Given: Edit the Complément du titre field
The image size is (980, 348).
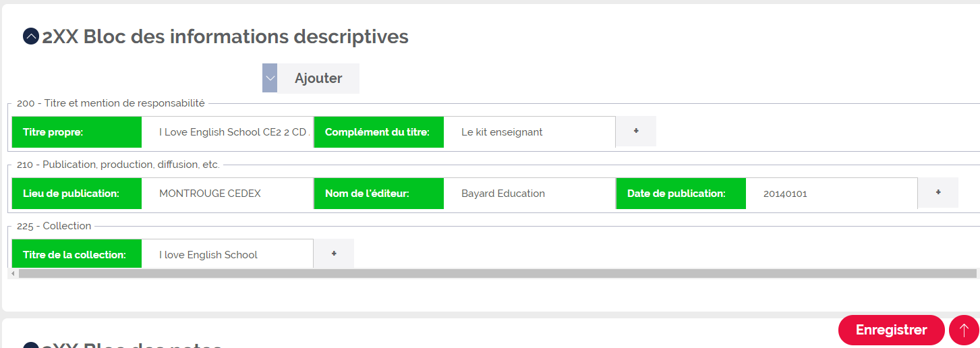Looking at the screenshot, I should pyautogui.click(x=529, y=132).
